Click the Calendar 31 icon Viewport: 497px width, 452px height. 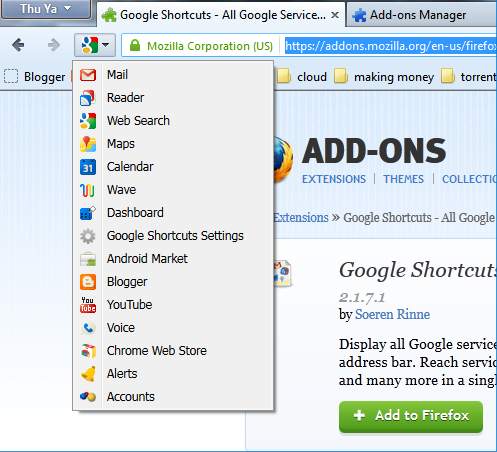click(x=88, y=167)
